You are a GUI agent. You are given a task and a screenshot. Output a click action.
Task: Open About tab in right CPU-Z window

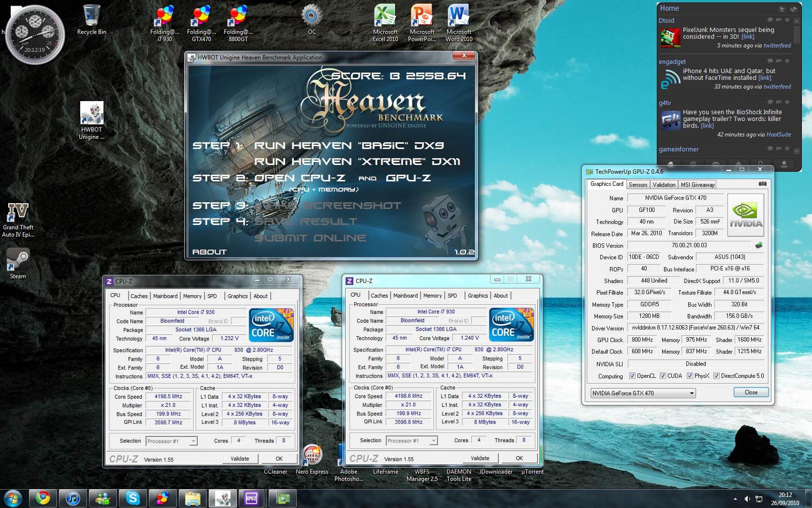pos(501,296)
